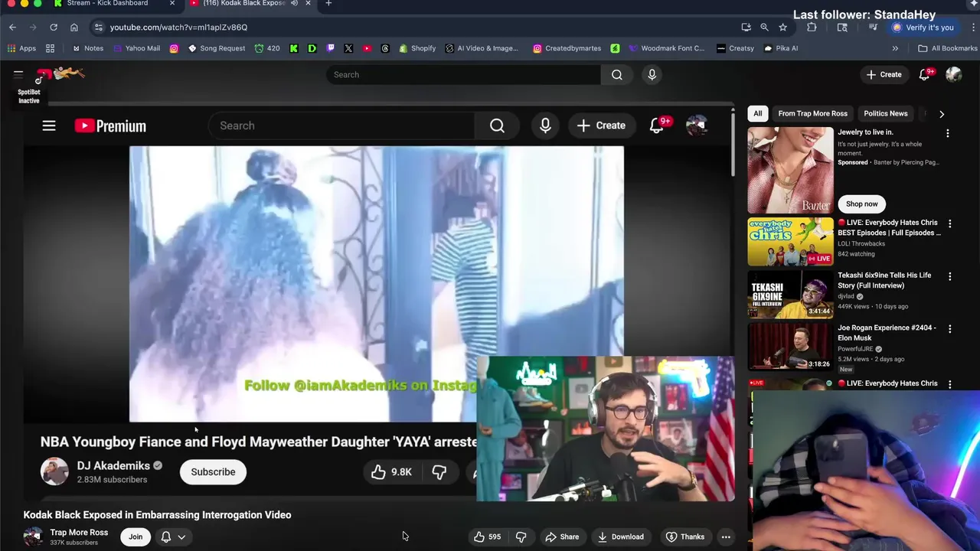Open the media controls icon in Chrome toolbar
This screenshot has height=551, width=980.
(873, 27)
